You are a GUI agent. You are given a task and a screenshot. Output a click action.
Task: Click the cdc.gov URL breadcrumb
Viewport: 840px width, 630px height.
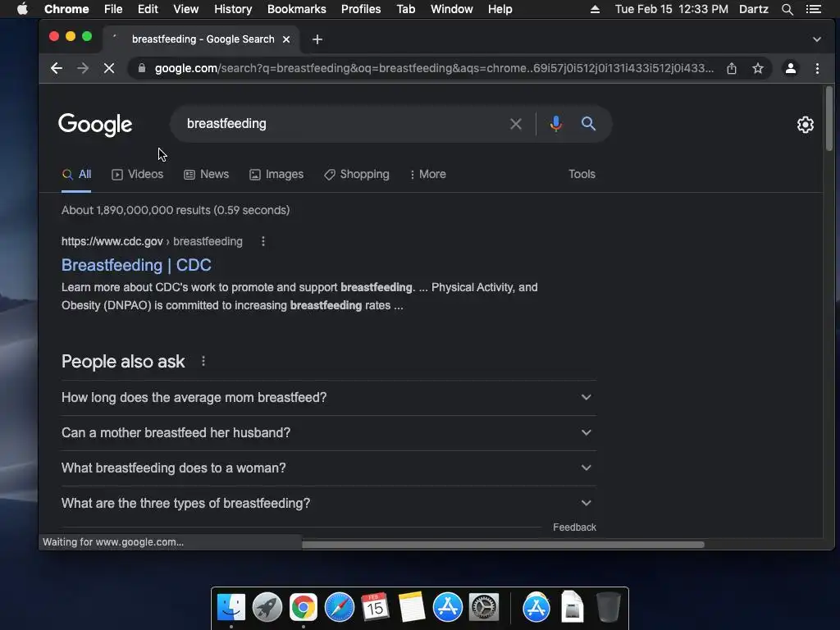[152, 242]
